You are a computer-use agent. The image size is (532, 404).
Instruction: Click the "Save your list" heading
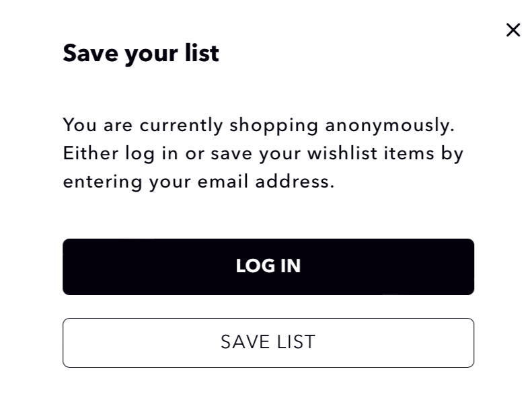click(141, 53)
